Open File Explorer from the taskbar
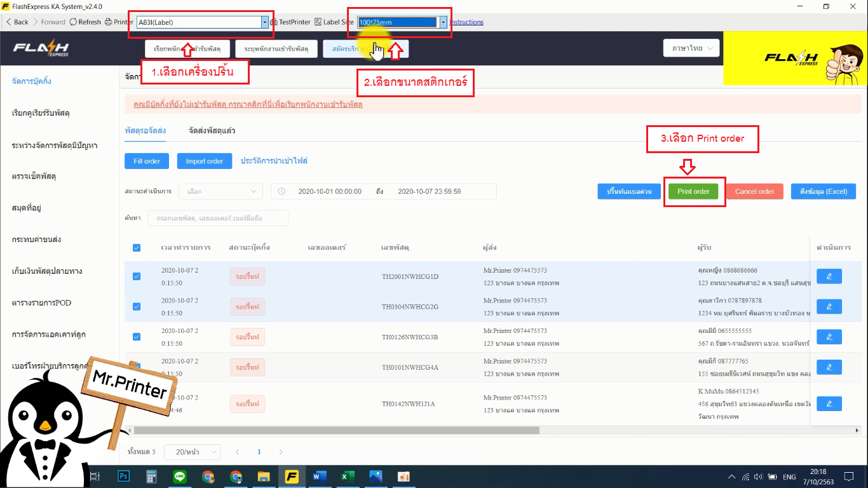868x488 pixels. [264, 476]
